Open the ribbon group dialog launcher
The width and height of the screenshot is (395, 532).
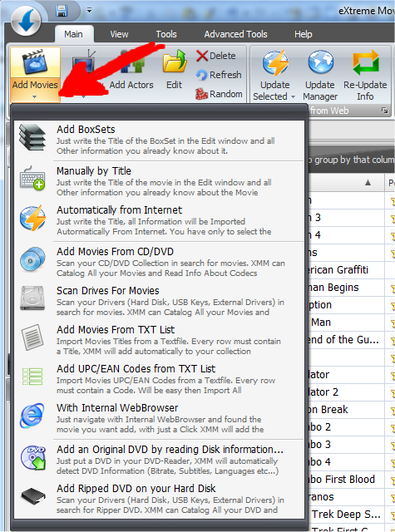[x=384, y=111]
